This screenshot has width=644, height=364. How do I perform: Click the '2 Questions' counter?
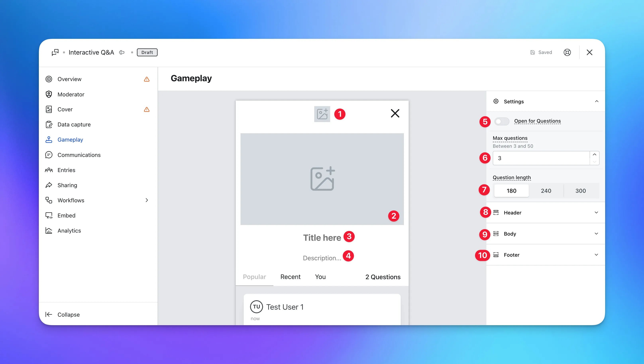[x=383, y=277]
